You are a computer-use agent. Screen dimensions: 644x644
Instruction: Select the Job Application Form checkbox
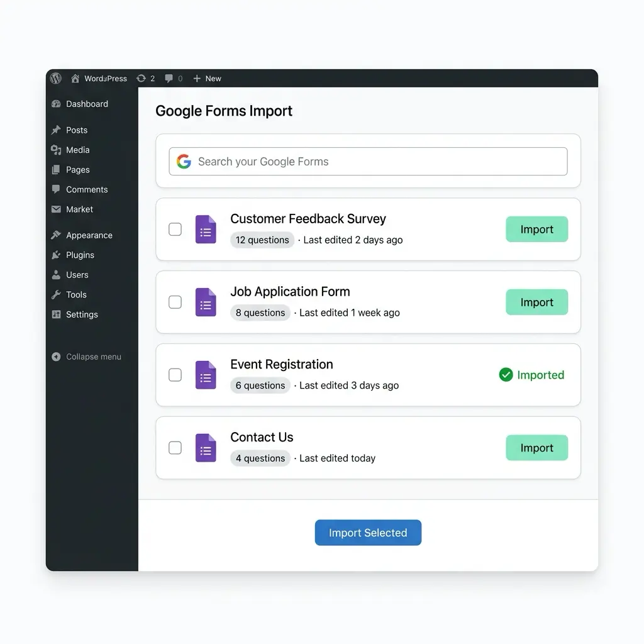tap(175, 302)
